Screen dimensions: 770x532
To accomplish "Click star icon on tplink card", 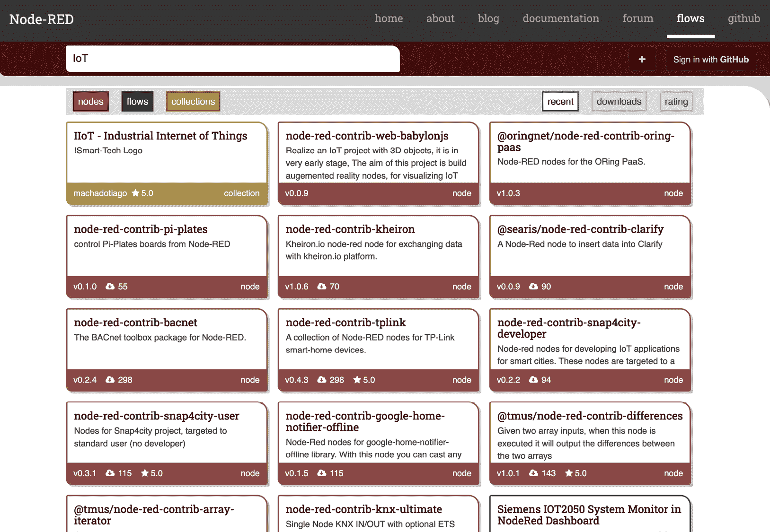I will [357, 380].
